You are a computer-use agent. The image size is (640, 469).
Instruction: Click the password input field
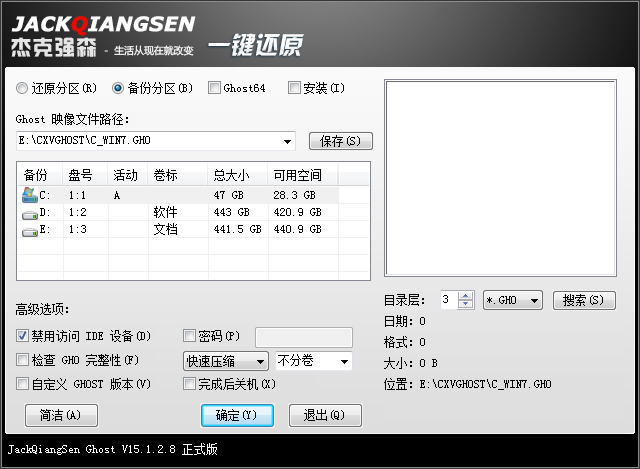point(304,337)
